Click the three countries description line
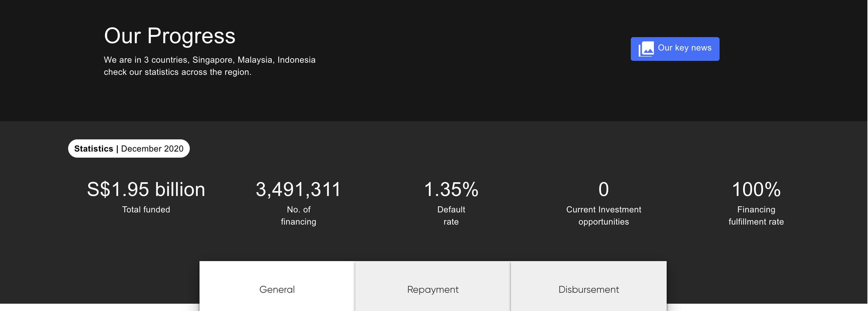Image resolution: width=868 pixels, height=311 pixels. point(209,60)
